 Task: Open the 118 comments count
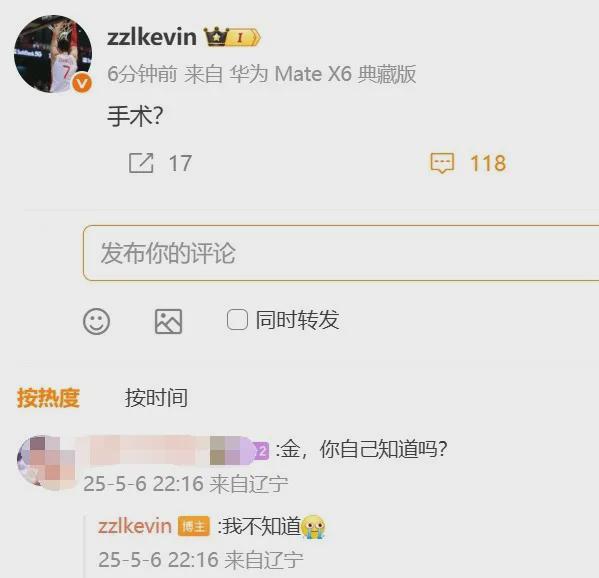pyautogui.click(x=488, y=164)
